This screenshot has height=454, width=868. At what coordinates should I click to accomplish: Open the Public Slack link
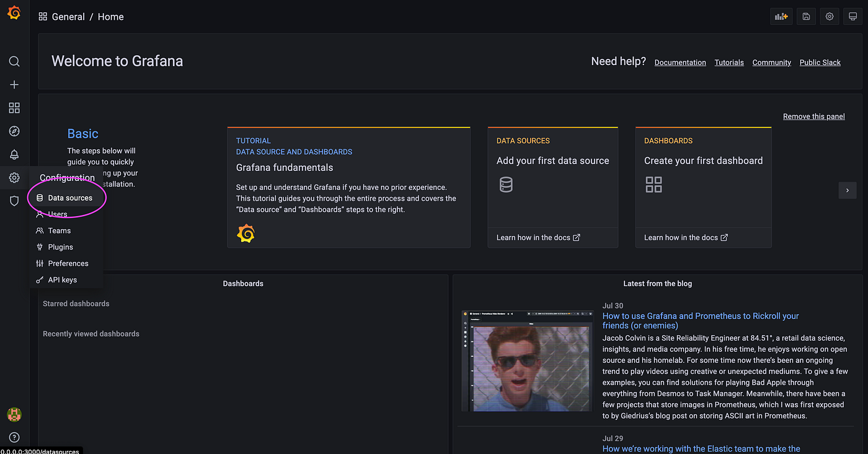point(820,63)
